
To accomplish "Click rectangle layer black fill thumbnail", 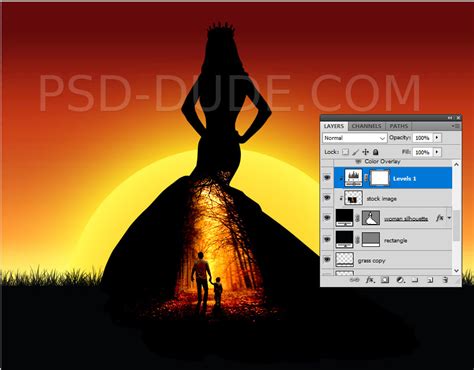I will (x=344, y=240).
